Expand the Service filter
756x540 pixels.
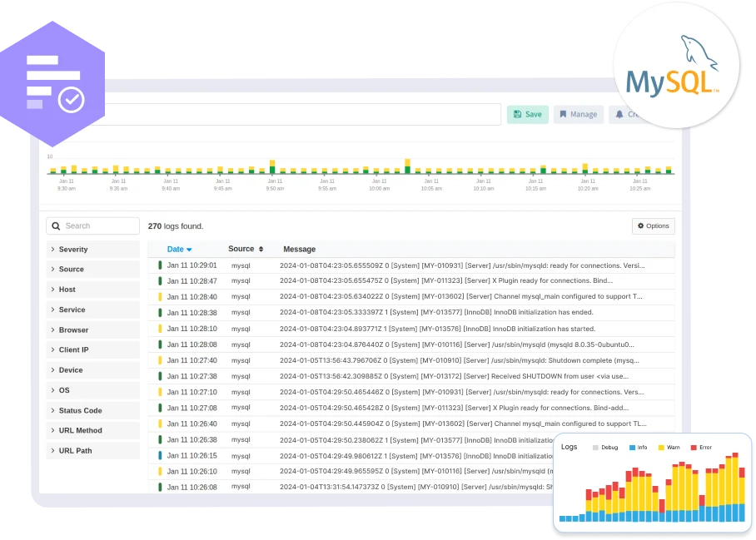coord(92,310)
